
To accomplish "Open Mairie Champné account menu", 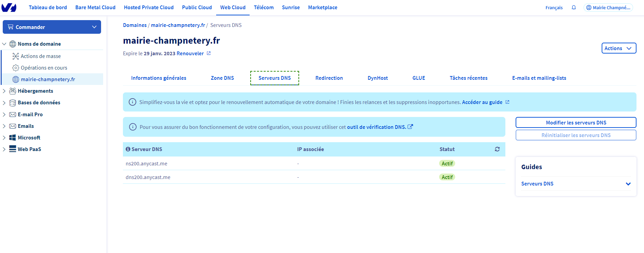I will [x=608, y=8].
